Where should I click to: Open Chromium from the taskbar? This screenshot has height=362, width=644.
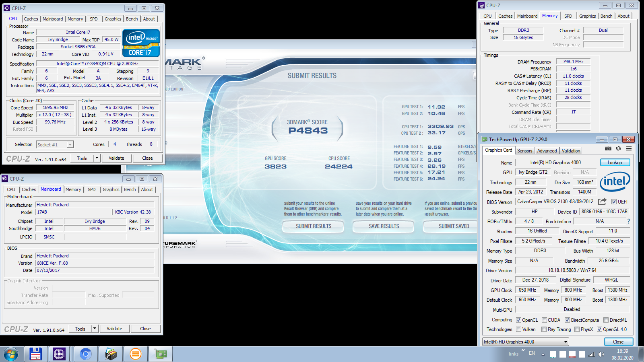[x=85, y=354]
